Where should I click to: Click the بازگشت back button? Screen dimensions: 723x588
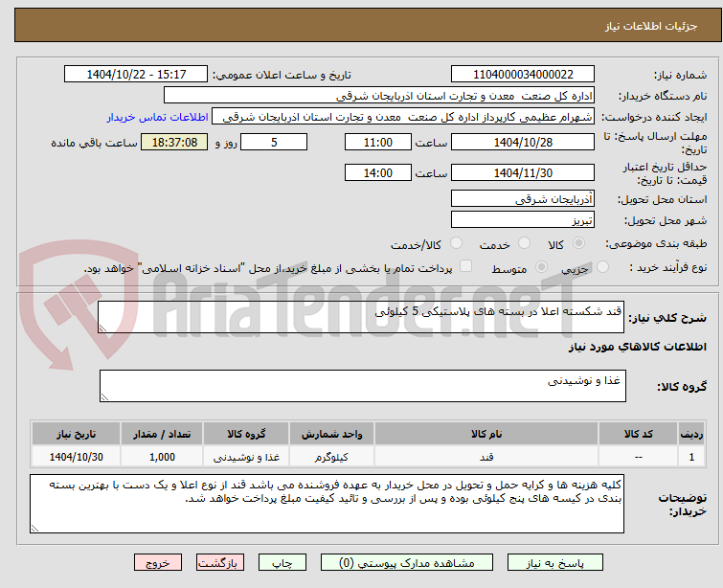tap(220, 563)
